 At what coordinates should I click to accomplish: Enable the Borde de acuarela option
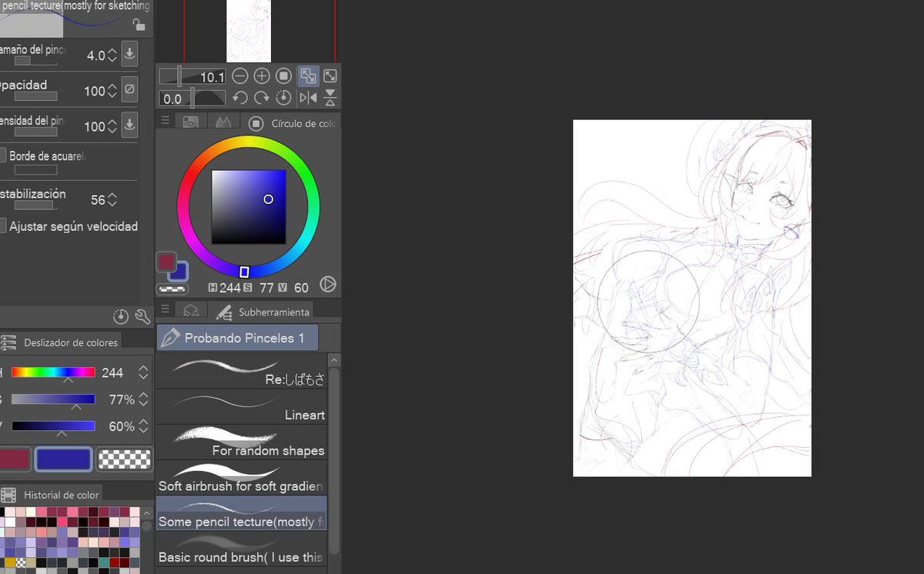(x=4, y=155)
